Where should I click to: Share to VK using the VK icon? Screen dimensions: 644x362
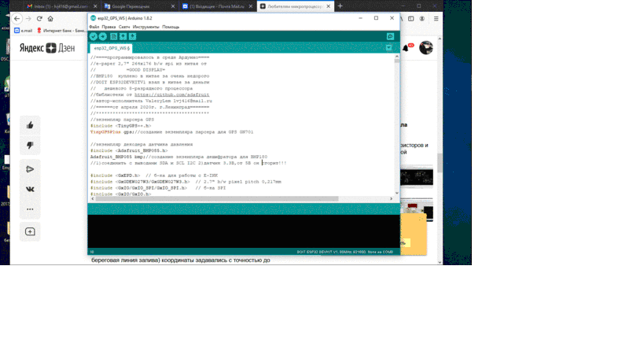30,189
